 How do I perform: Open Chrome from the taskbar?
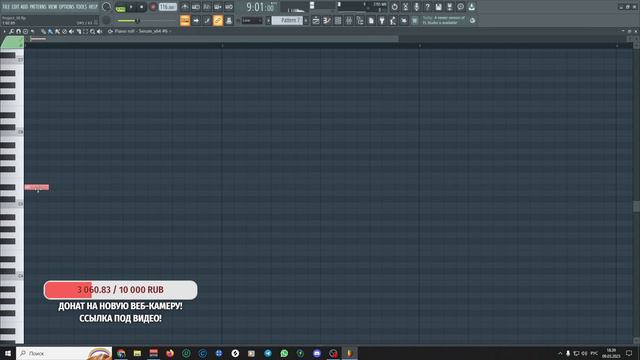coord(121,353)
